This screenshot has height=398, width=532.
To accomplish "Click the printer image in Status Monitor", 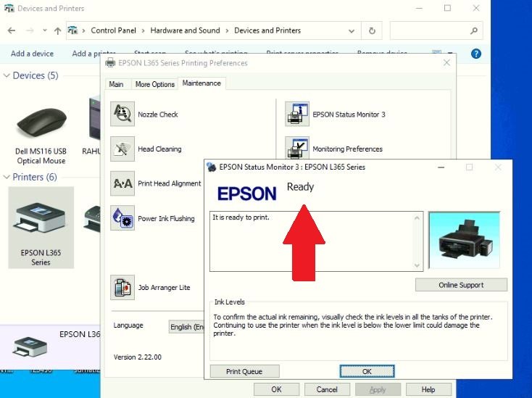I will [x=464, y=241].
